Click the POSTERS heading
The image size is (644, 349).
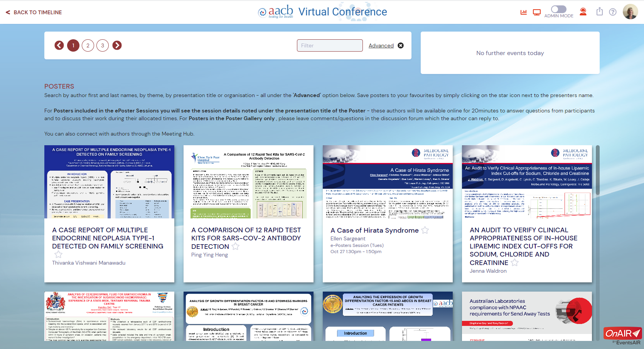(x=59, y=86)
